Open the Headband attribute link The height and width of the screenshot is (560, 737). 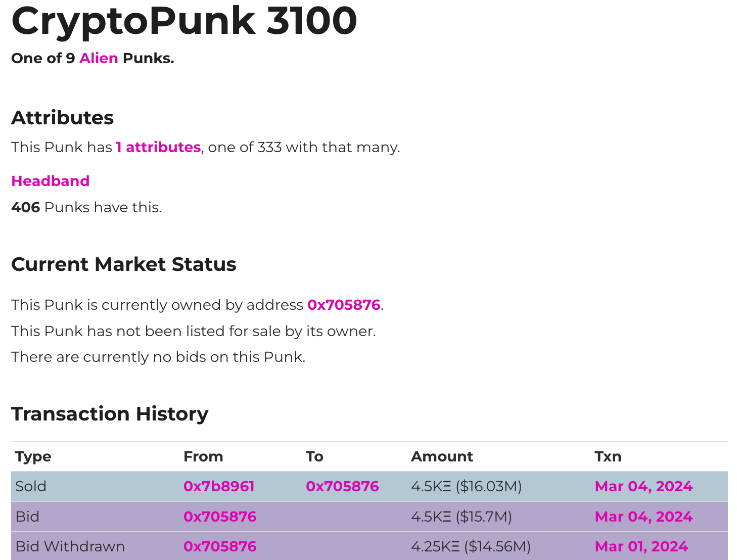(51, 181)
